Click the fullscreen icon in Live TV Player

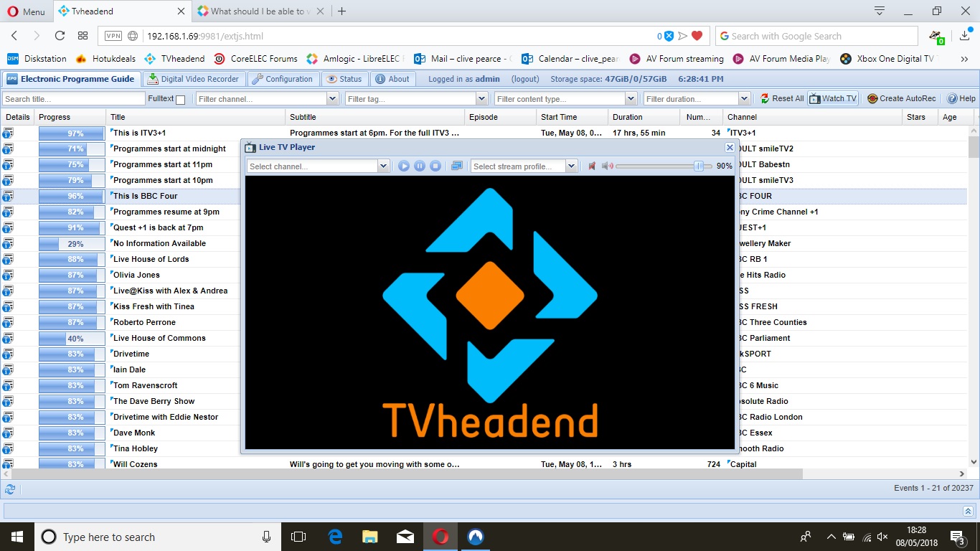click(x=456, y=166)
